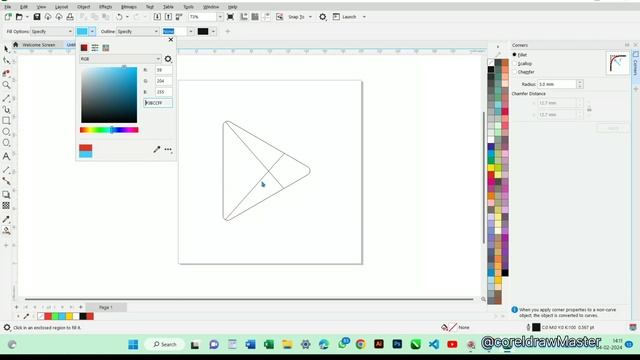This screenshot has height=360, width=640.
Task: Select the Freehand line tool
Action: click(6, 98)
